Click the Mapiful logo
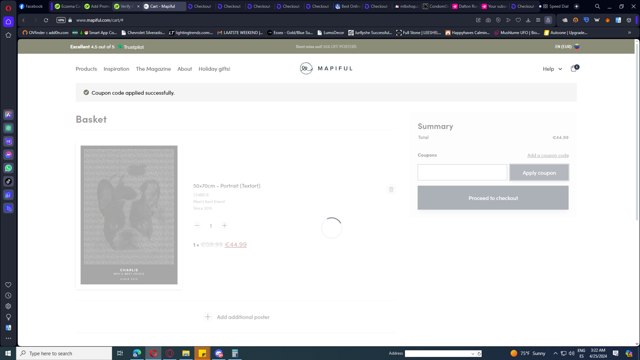The width and height of the screenshot is (640, 360). pyautogui.click(x=326, y=68)
